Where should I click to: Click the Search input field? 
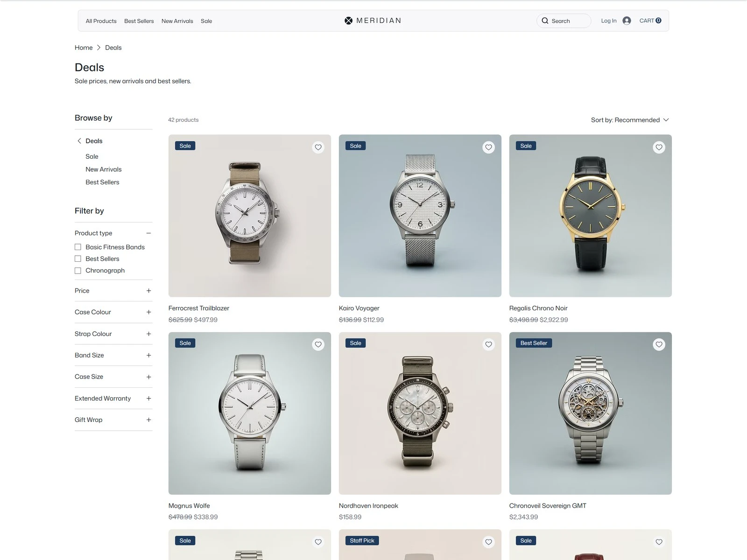click(x=564, y=21)
